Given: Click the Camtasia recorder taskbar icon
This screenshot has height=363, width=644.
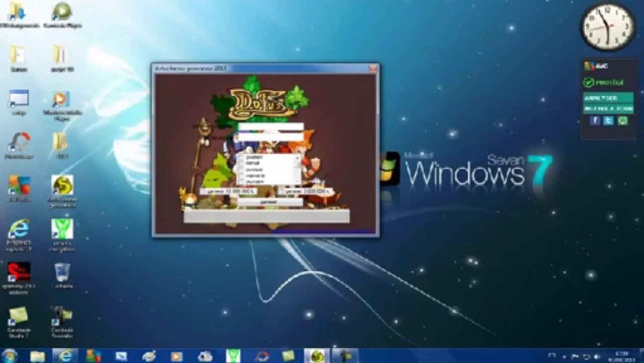Looking at the screenshot, I should pos(345,356).
